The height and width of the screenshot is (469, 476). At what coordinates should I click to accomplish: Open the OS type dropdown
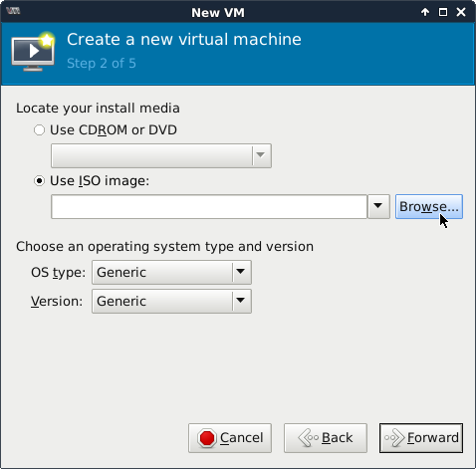[x=171, y=273]
